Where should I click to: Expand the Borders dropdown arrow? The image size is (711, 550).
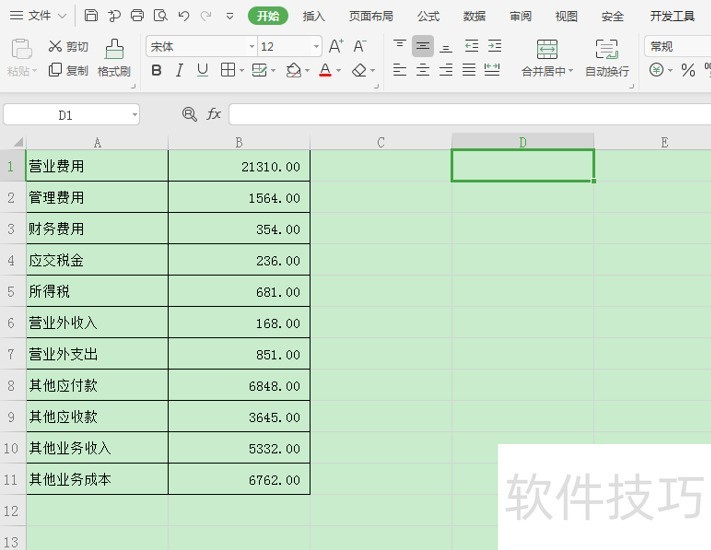241,70
